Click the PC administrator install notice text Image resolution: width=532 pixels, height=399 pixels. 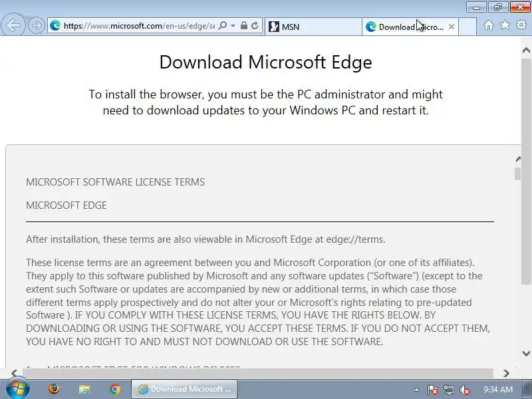click(265, 102)
